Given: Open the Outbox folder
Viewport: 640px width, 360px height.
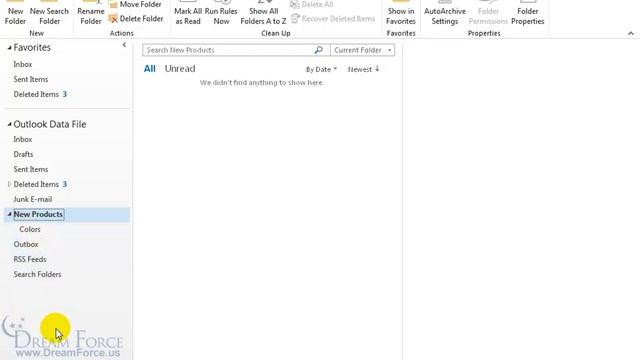Looking at the screenshot, I should 26,244.
